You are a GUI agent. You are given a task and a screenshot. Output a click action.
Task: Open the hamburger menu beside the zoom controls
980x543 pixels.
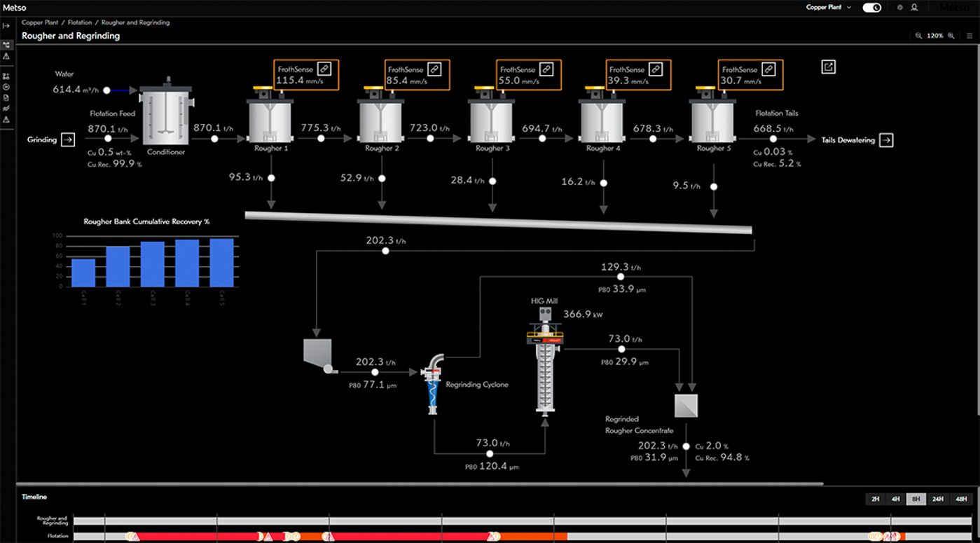coord(969,36)
